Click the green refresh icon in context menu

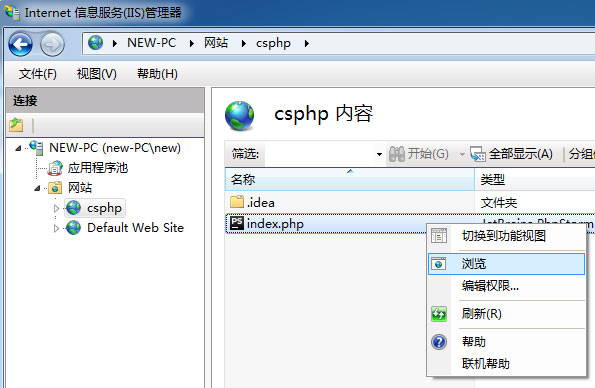(x=439, y=314)
